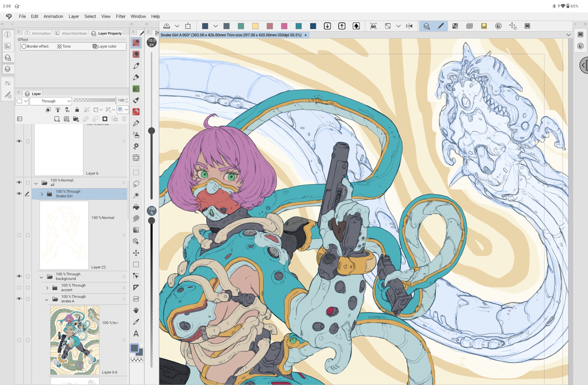Hide the 'all' folder layer
588x385 pixels.
[19, 182]
